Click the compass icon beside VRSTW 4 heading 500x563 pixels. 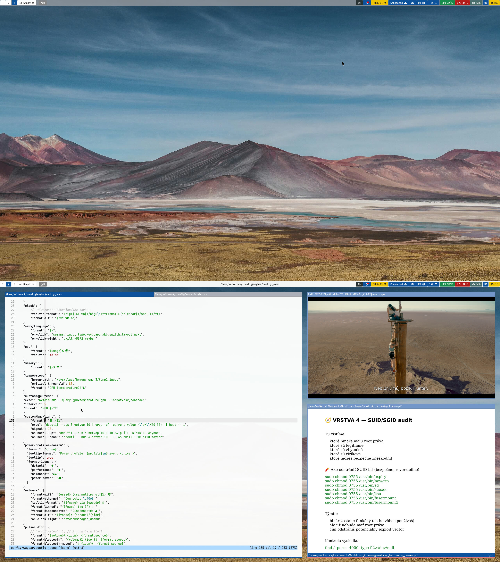[327, 420]
